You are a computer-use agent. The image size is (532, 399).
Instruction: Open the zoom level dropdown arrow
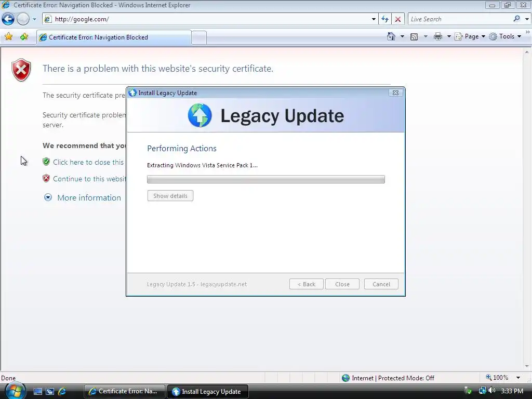click(518, 378)
